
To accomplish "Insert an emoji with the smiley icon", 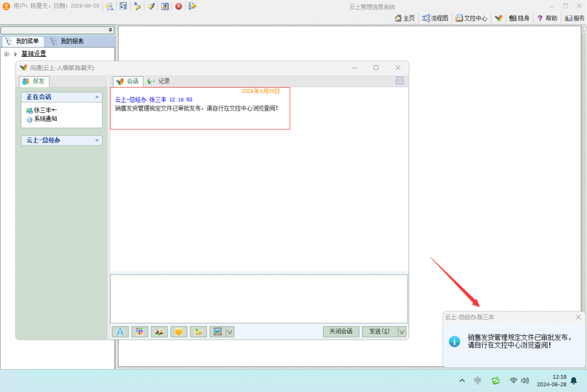I will (x=179, y=332).
